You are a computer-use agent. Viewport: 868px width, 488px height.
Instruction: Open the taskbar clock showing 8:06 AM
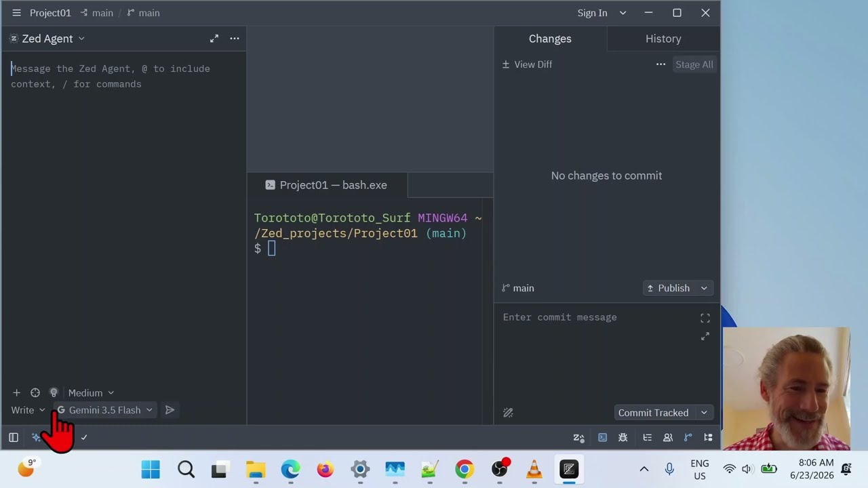point(812,469)
